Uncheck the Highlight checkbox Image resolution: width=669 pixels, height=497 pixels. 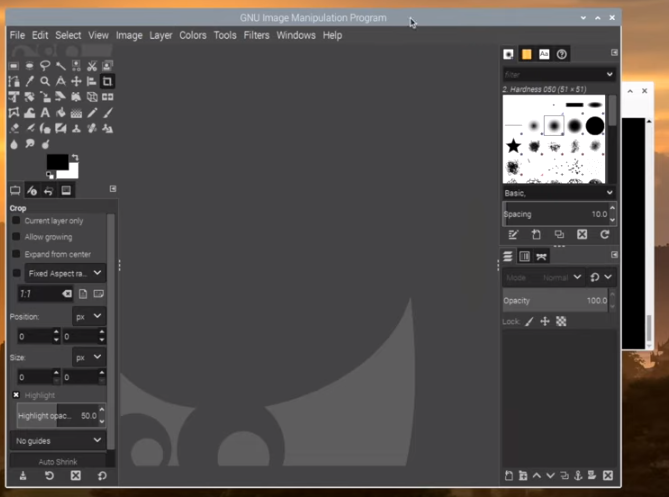(16, 395)
